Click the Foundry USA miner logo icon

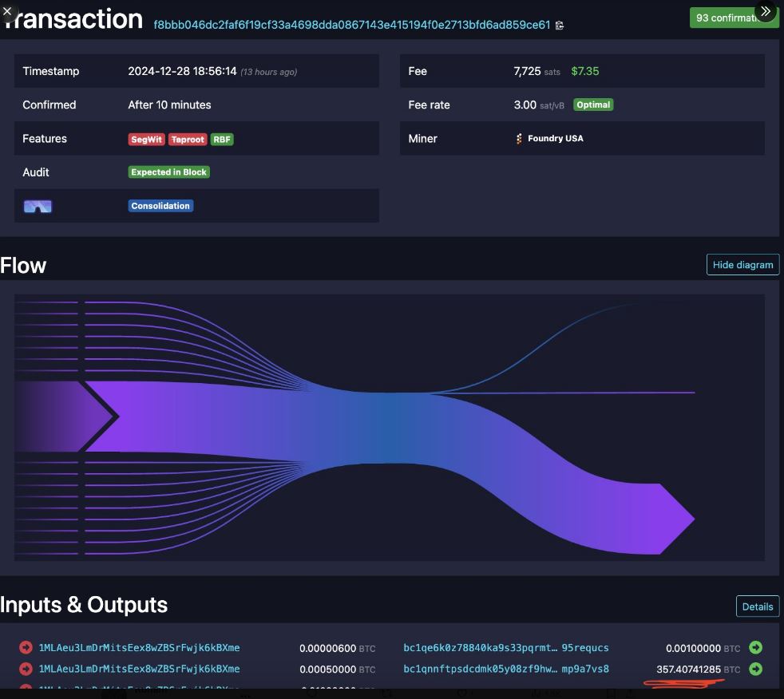[x=519, y=139]
